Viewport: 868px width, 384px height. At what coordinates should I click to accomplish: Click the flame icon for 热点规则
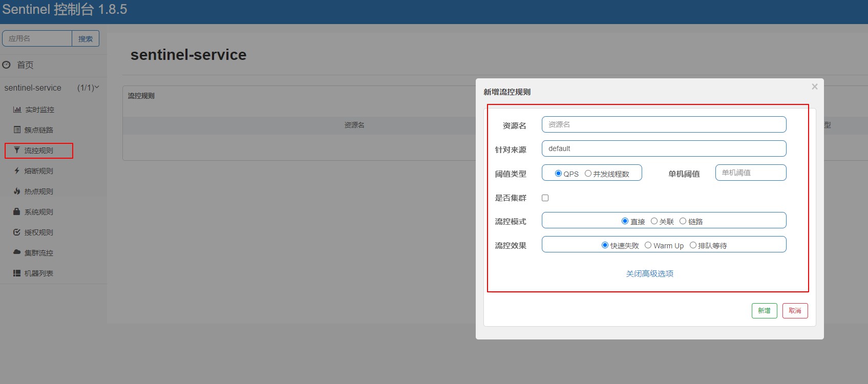point(17,191)
